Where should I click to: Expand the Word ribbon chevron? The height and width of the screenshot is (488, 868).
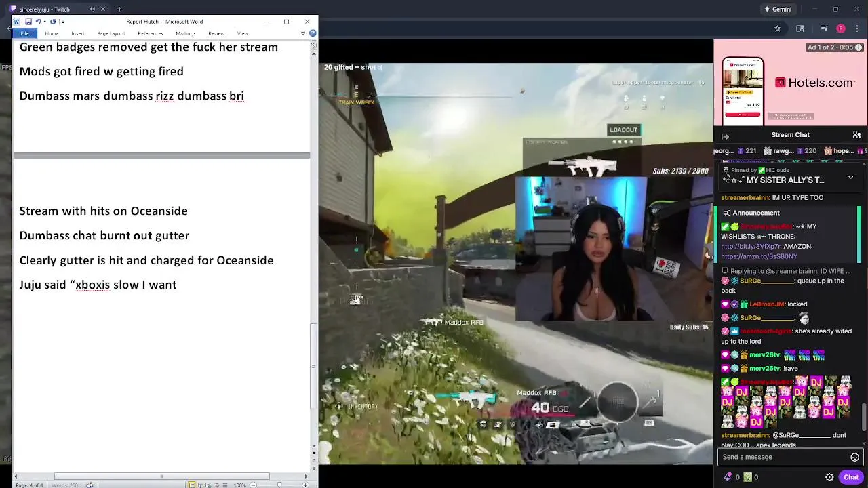pyautogui.click(x=303, y=33)
